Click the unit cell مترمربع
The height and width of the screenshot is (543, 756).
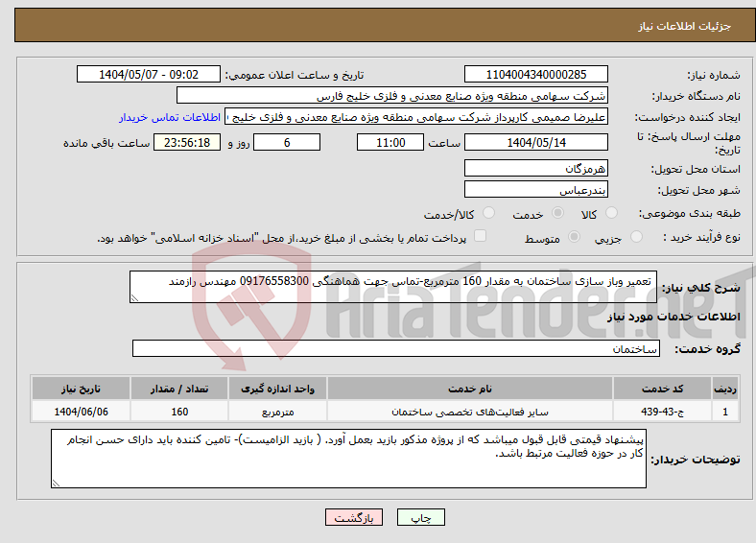(277, 412)
